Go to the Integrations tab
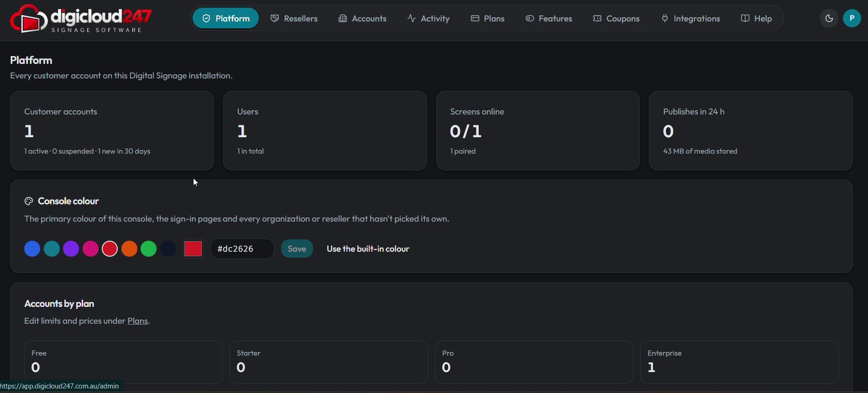The height and width of the screenshot is (393, 868). point(691,18)
